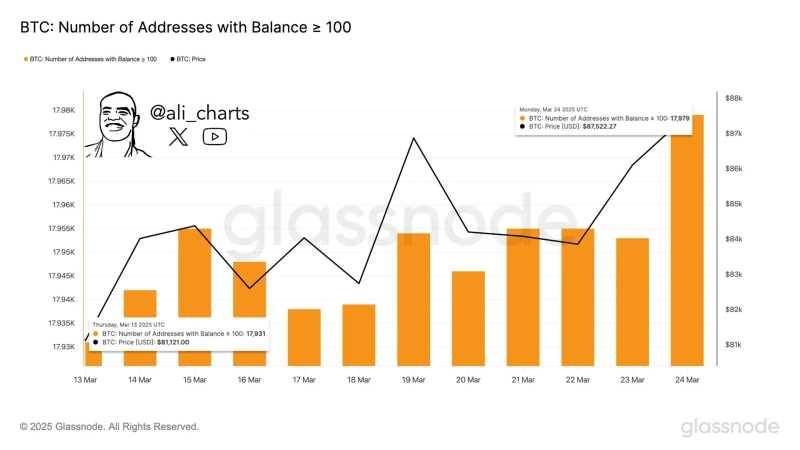Click the glassnode logo at bottom right

tap(730, 427)
